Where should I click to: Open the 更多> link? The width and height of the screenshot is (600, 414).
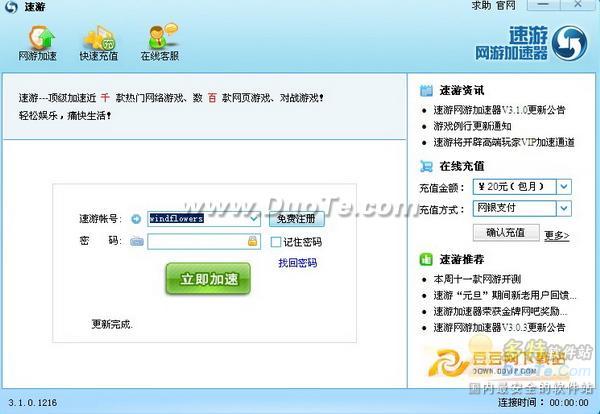(557, 235)
